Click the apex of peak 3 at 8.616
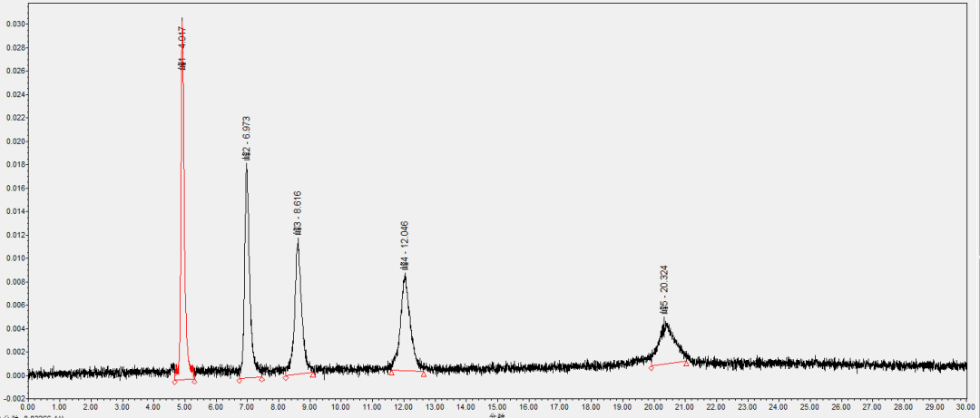The height and width of the screenshot is (418, 980). (x=299, y=238)
